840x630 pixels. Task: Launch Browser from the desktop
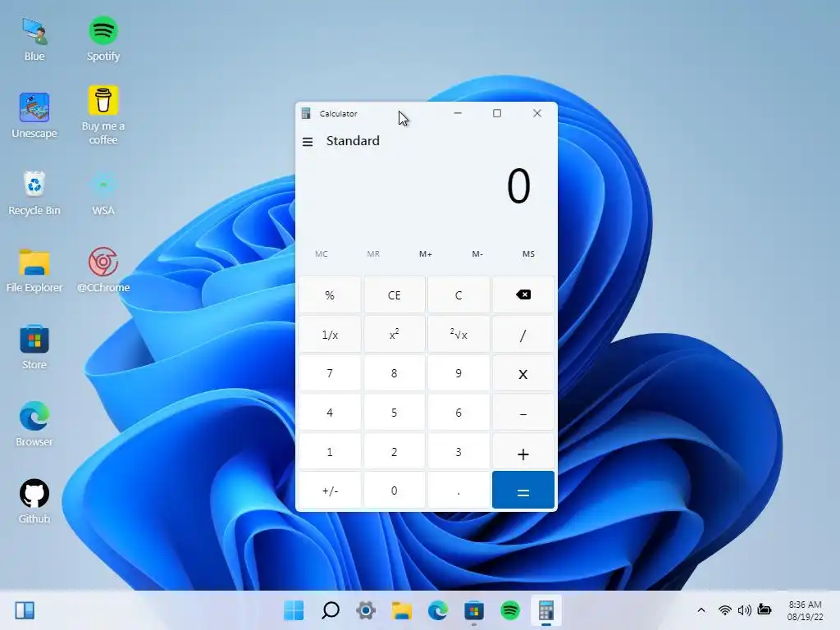(34, 425)
